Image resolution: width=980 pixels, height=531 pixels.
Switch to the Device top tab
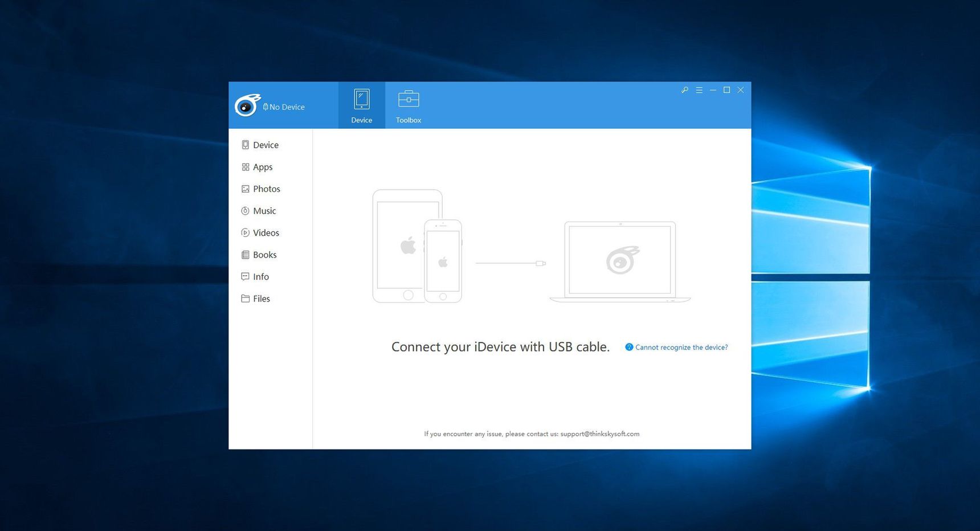tap(362, 105)
